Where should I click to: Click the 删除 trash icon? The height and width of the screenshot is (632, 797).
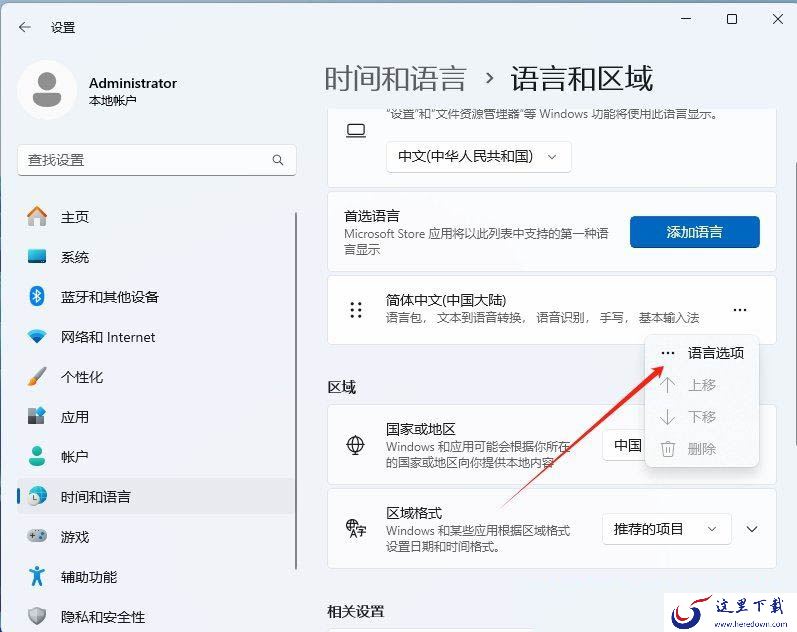[x=667, y=449]
